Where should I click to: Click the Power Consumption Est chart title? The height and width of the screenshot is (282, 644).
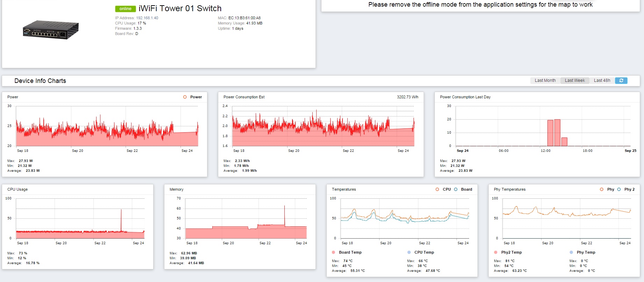[x=244, y=97]
